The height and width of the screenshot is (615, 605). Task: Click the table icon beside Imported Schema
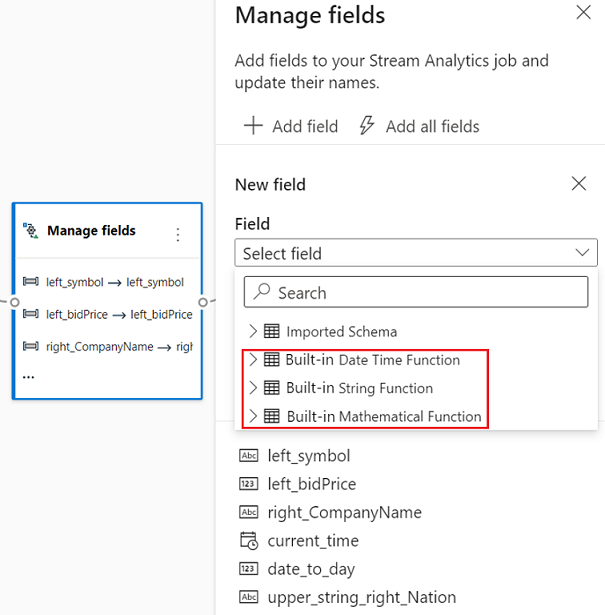[272, 332]
